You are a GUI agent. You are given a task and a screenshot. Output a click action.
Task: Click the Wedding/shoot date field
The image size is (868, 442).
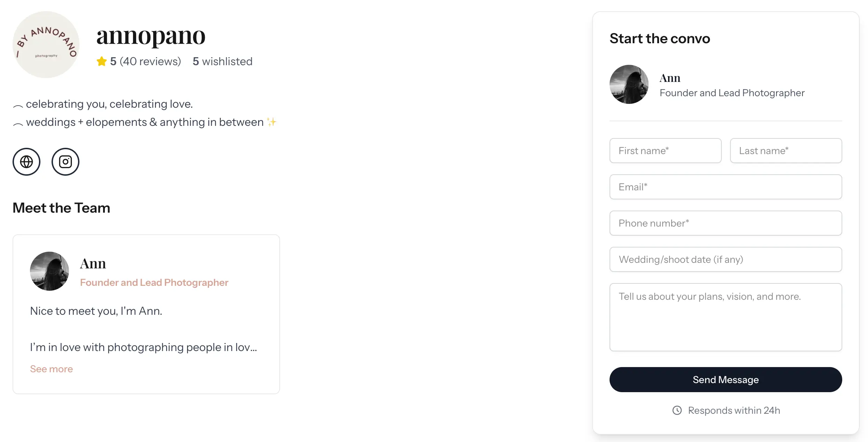[726, 259]
